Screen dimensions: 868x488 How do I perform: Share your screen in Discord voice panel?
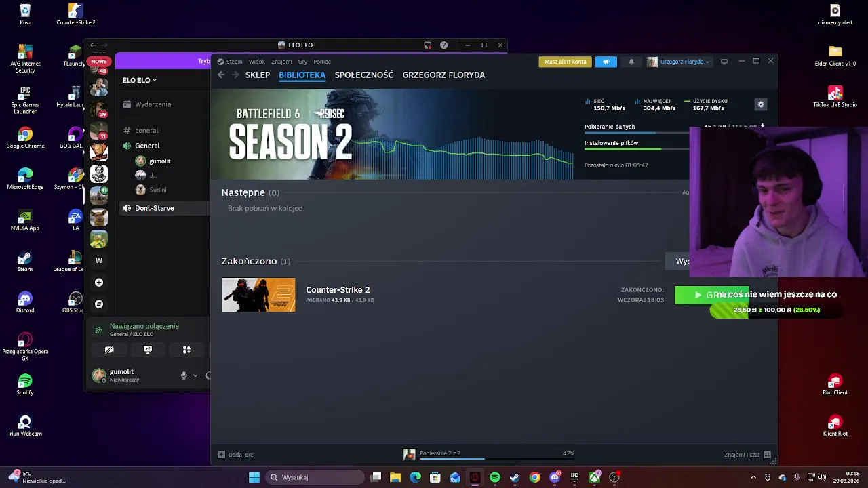148,350
